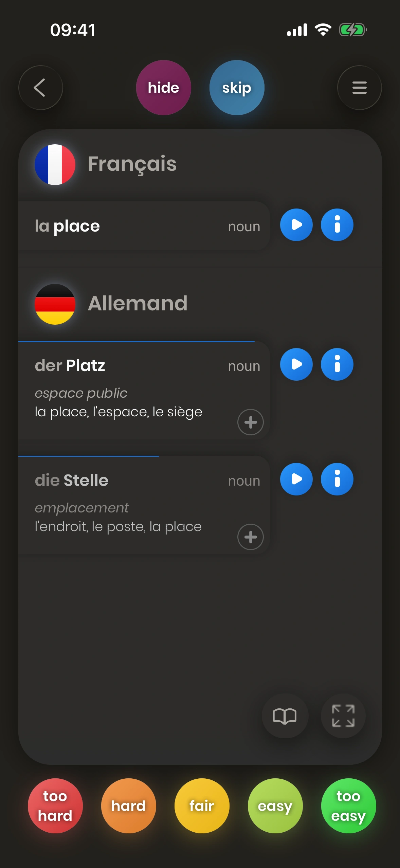The image size is (400, 868).
Task: Rate the card as hard
Action: point(128,806)
